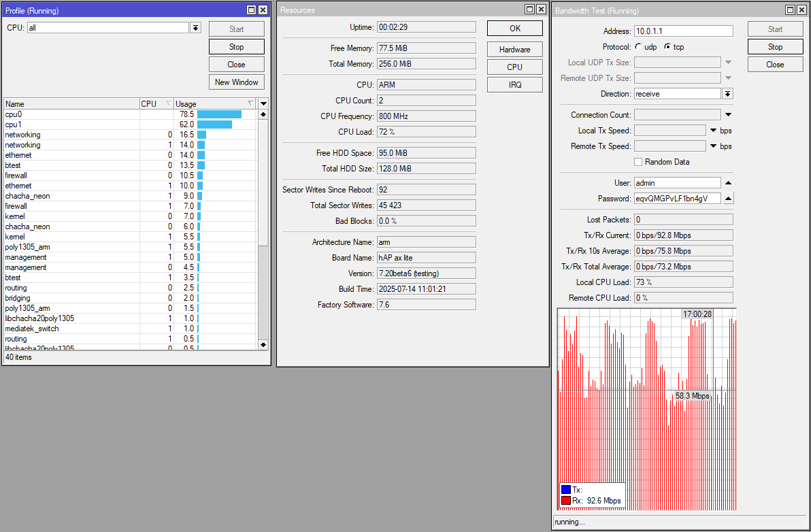Enable the Random Data checkbox
Screen dimensions: 811x532
click(638, 162)
